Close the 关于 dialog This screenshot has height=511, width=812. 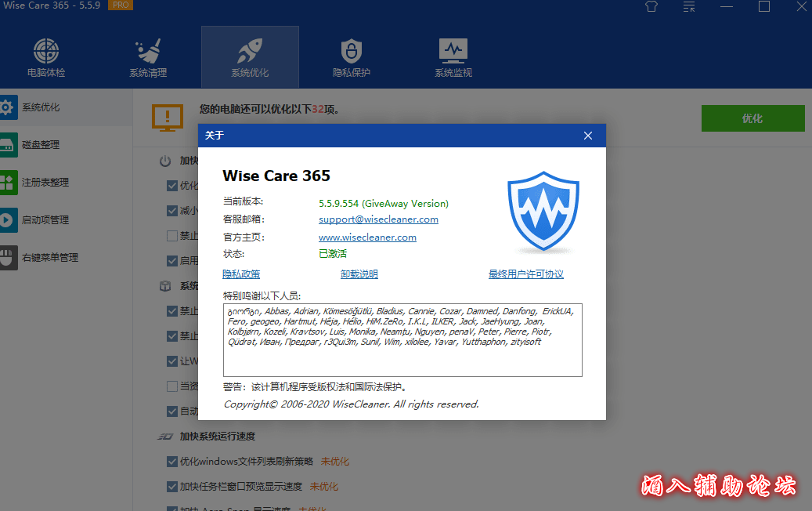coord(588,136)
